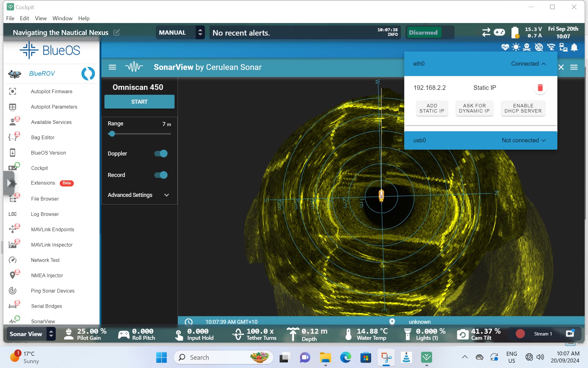Viewport: 588px width, 368px height.
Task: Click the clock icon in sonar timeline bar
Action: [189, 322]
